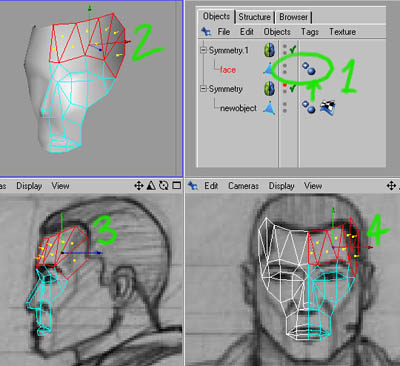Image resolution: width=400 pixels, height=366 pixels.
Task: Select the texture tag on newobject
Action: [x=328, y=108]
